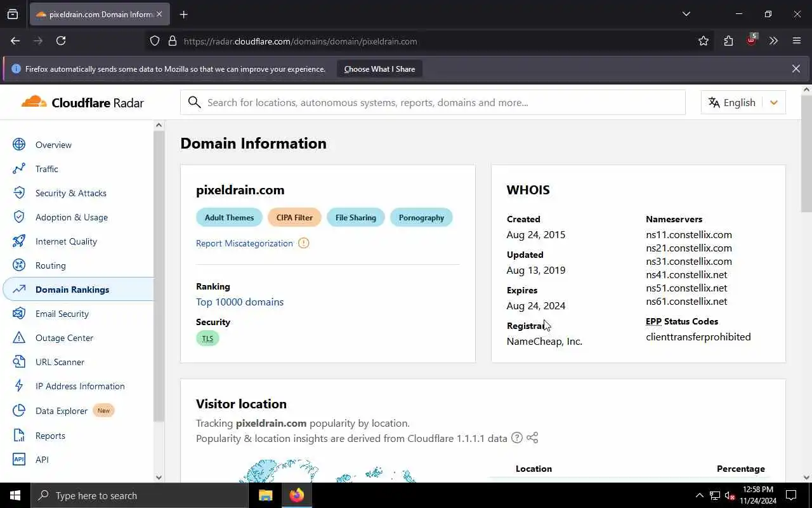Image resolution: width=812 pixels, height=508 pixels.
Task: Click the Pornography category tag
Action: 421,217
